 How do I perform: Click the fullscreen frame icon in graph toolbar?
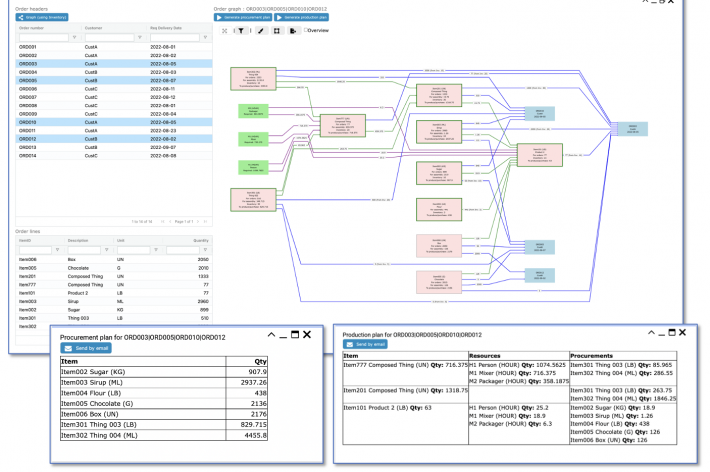click(275, 31)
